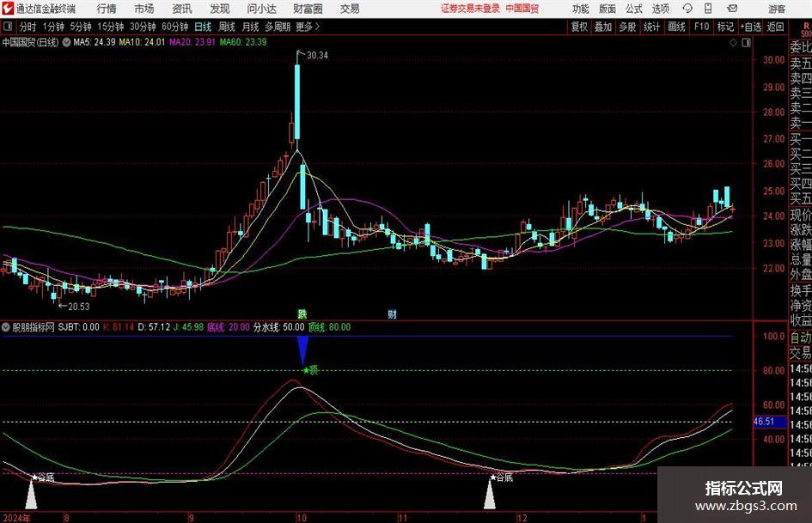The image size is (812, 523).
Task: Switch to 月线 monthly period tab
Action: coord(251,27)
